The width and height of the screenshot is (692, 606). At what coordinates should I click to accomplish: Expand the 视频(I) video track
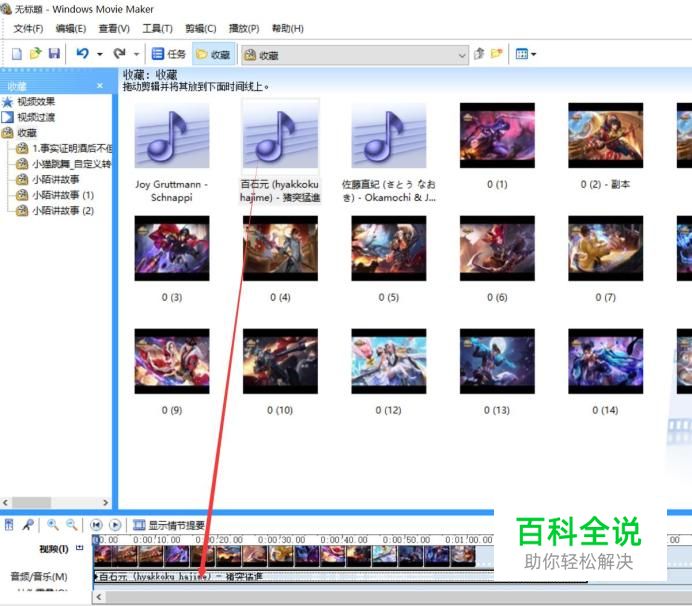click(79, 548)
